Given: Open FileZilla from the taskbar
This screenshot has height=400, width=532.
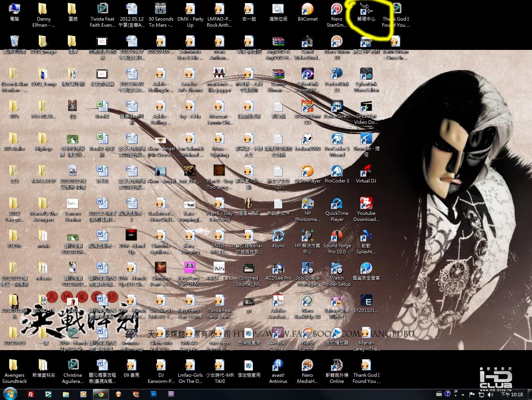Looking at the screenshot, I should coord(31,394).
